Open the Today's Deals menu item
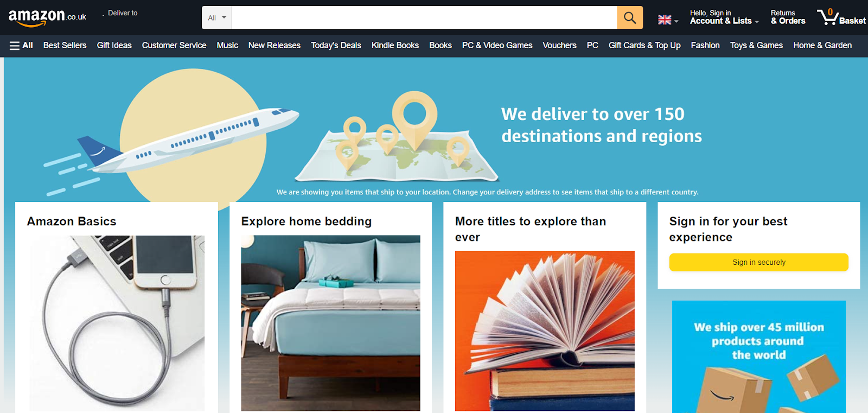Viewport: 868px width, 413px height. (x=336, y=46)
